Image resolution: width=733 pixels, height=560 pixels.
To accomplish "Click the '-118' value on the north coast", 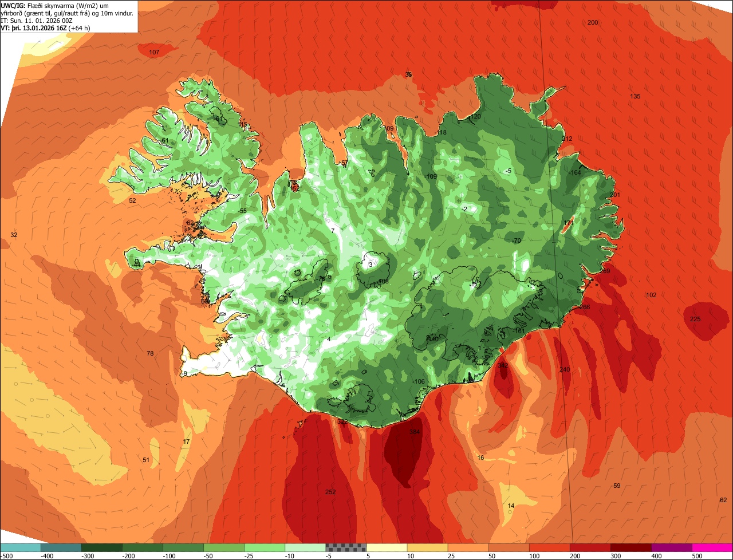I will 441,133.
